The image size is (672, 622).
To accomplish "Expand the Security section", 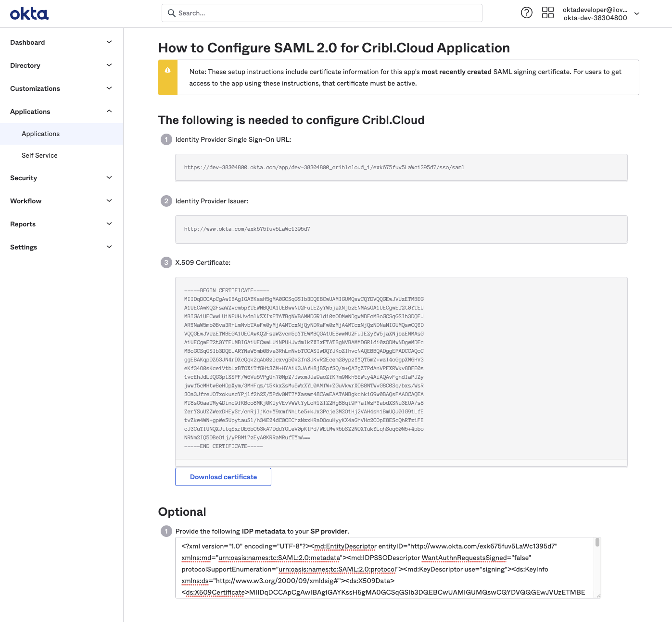I will point(109,177).
